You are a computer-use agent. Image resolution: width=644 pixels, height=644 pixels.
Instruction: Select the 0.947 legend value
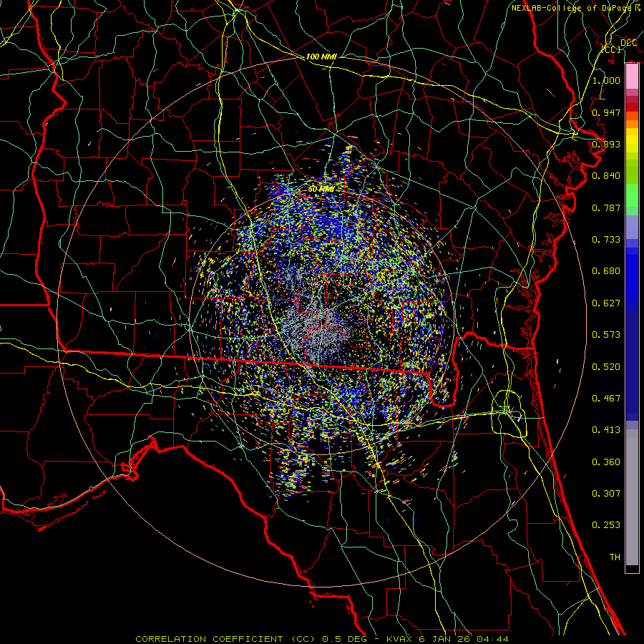click(x=606, y=112)
